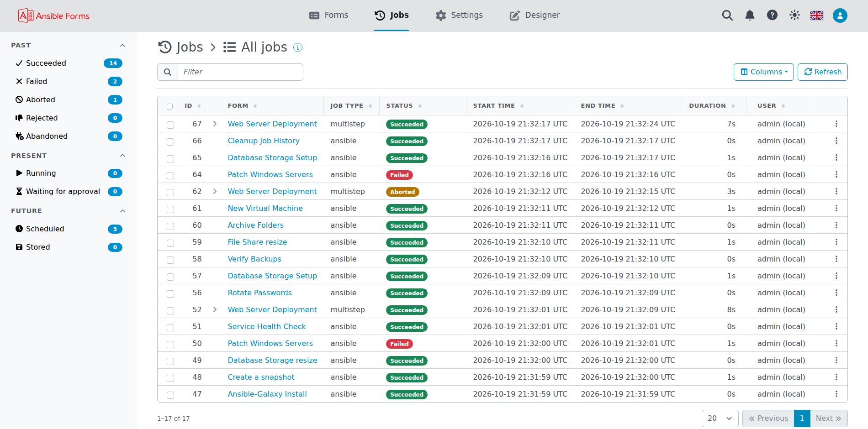Click the Ansible Forms logo
The width and height of the screenshot is (868, 429).
(x=54, y=16)
